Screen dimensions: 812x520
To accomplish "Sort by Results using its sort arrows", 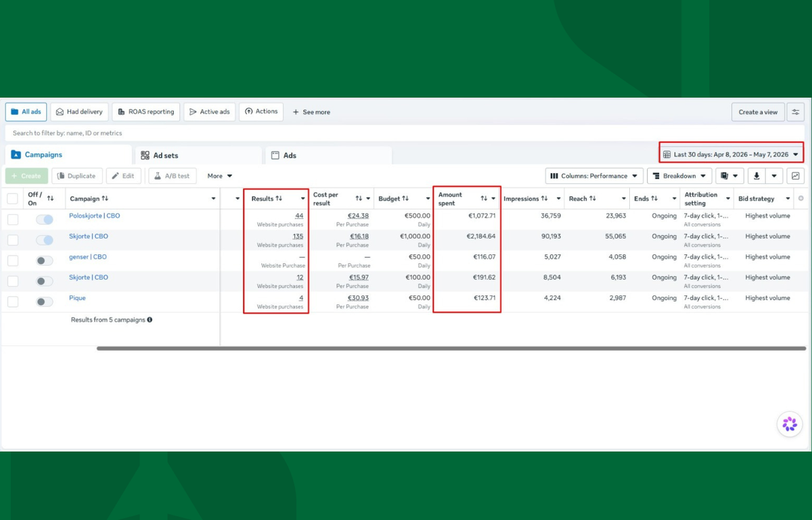I will [279, 199].
